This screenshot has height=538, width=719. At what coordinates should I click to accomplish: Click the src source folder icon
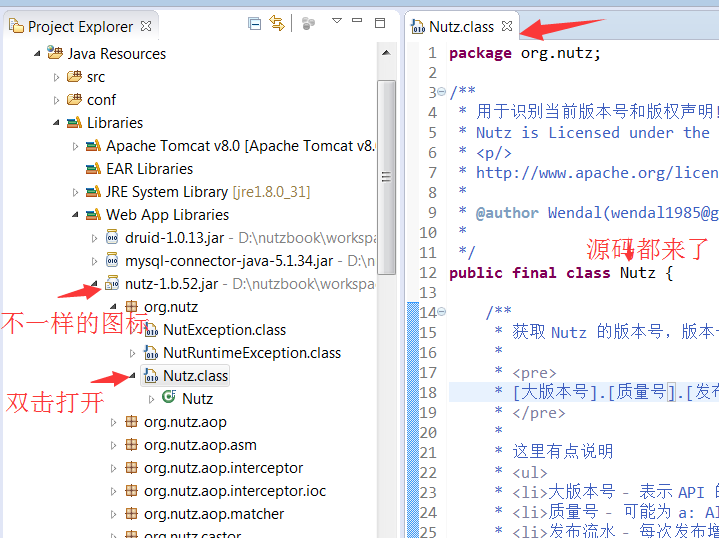click(x=74, y=76)
